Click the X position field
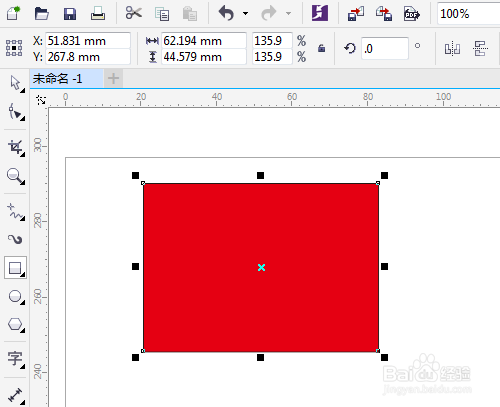 click(x=88, y=41)
